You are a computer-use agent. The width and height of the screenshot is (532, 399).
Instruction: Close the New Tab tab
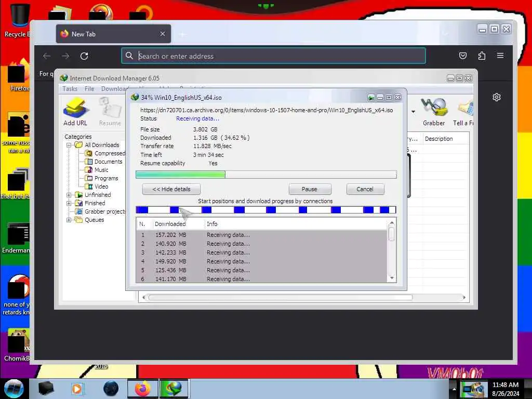click(163, 34)
